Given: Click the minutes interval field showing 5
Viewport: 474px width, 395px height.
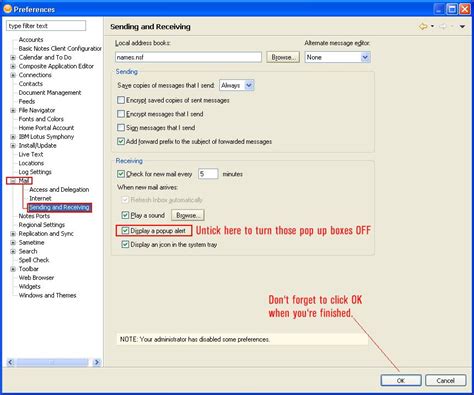Looking at the screenshot, I should click(208, 174).
